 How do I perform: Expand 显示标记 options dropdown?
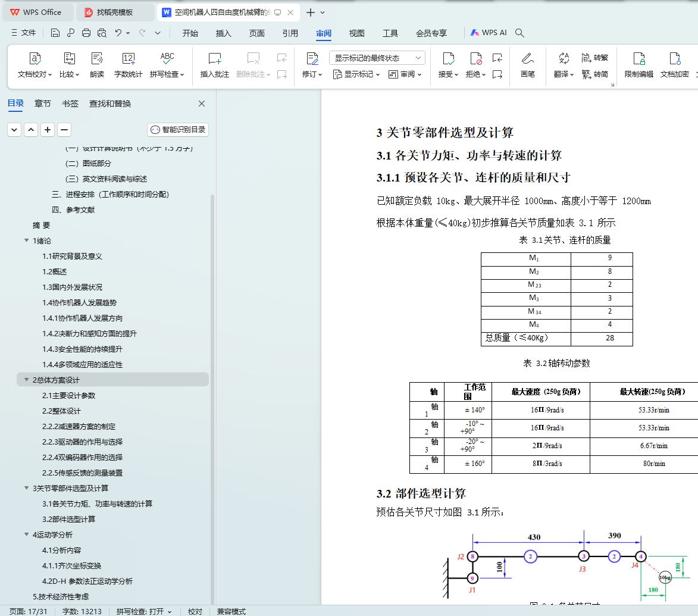point(356,74)
